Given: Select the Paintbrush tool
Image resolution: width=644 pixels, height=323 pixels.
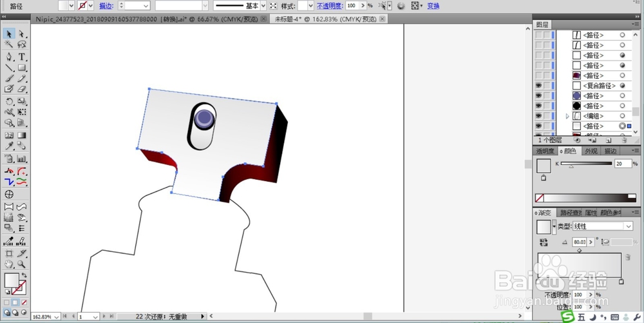Looking at the screenshot, I should pos(9,78).
